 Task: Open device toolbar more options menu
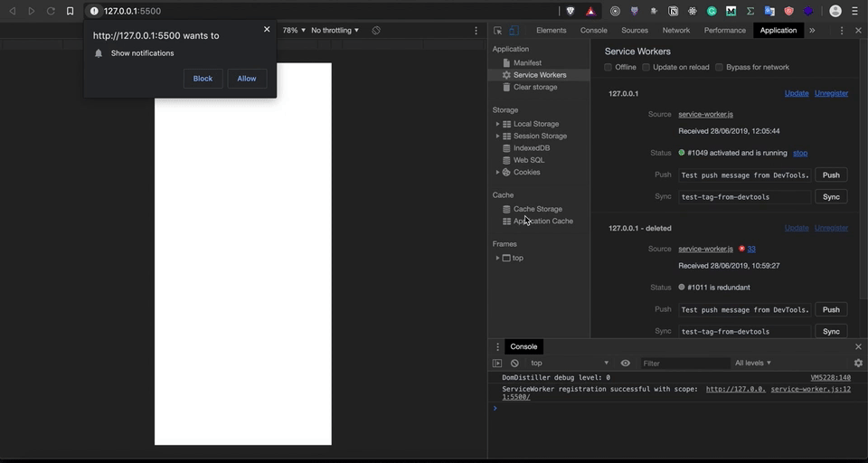[x=476, y=31]
